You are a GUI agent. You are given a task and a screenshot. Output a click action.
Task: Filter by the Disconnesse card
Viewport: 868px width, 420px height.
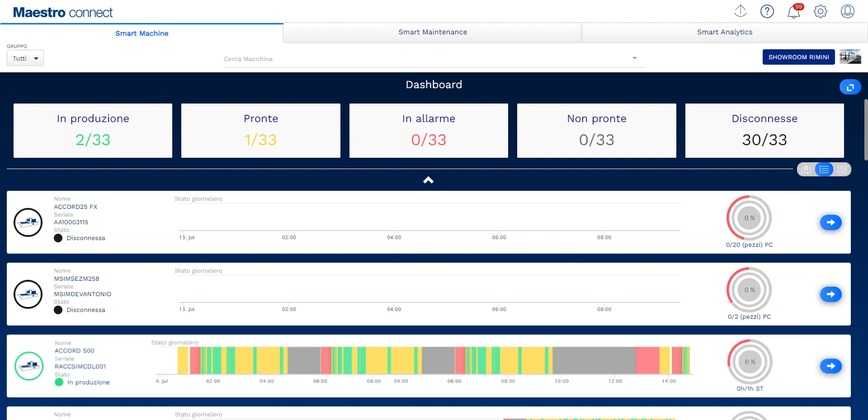tap(764, 131)
